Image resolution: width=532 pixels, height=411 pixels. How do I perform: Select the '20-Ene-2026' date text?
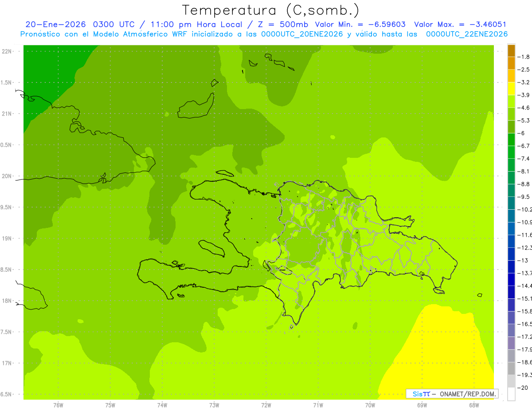point(55,24)
